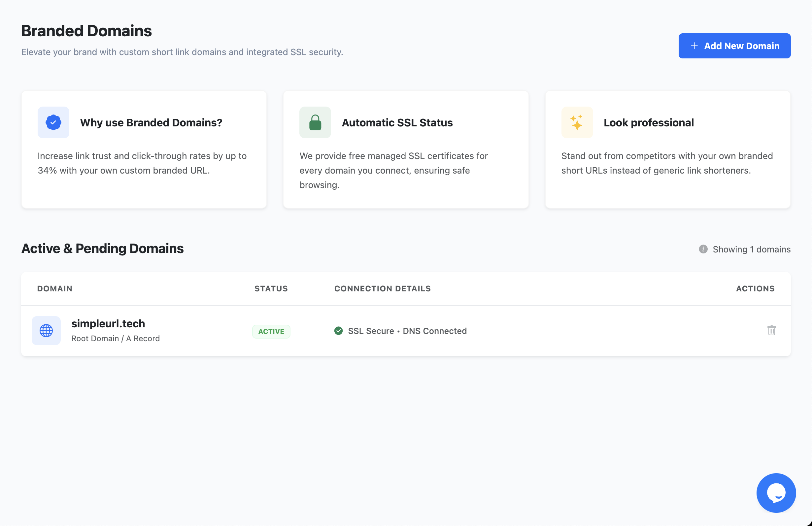The image size is (812, 526).
Task: Click the Why use Branded Domains card title
Action: (x=151, y=122)
